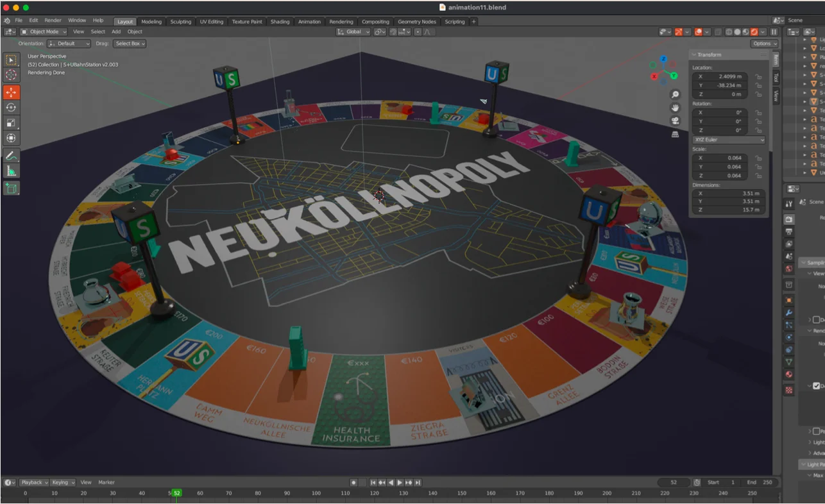Screen dimensions: 825x504
Task: Open the viewport Options dropdown
Action: coord(764,44)
